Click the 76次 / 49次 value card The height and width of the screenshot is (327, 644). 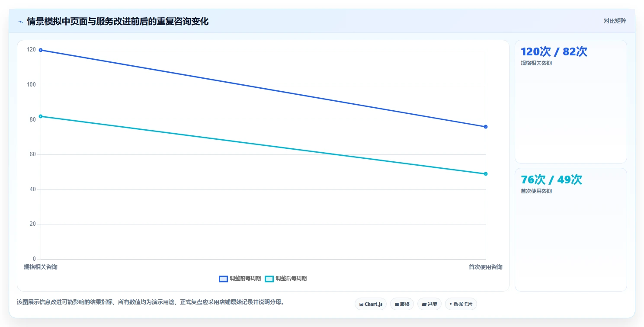click(570, 230)
